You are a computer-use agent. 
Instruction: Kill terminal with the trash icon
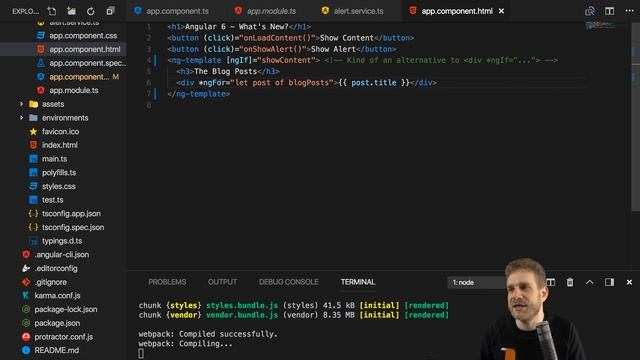pyautogui.click(x=570, y=282)
